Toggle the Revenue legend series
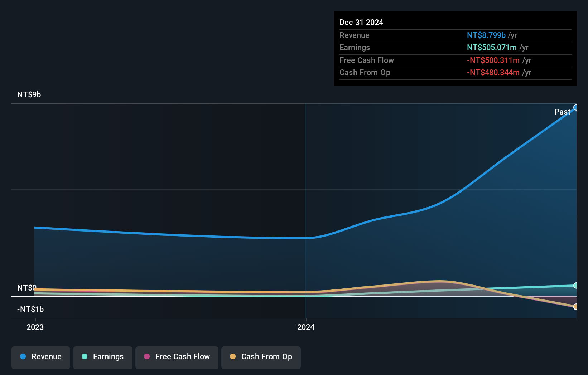 pos(41,357)
